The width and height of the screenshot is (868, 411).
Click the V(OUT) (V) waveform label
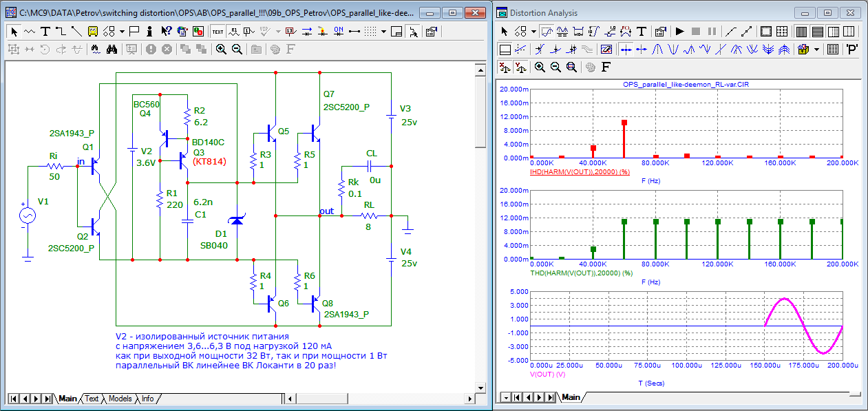point(548,374)
